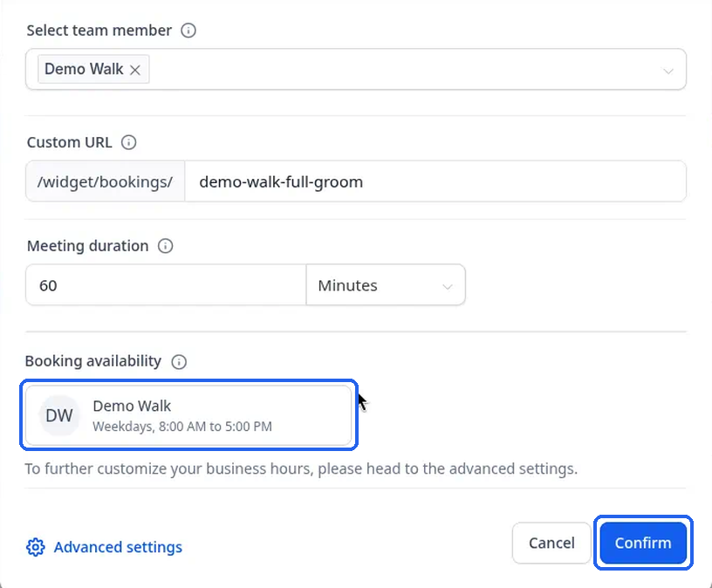The width and height of the screenshot is (712, 588).
Task: Focus the 60 duration input field
Action: 166,285
